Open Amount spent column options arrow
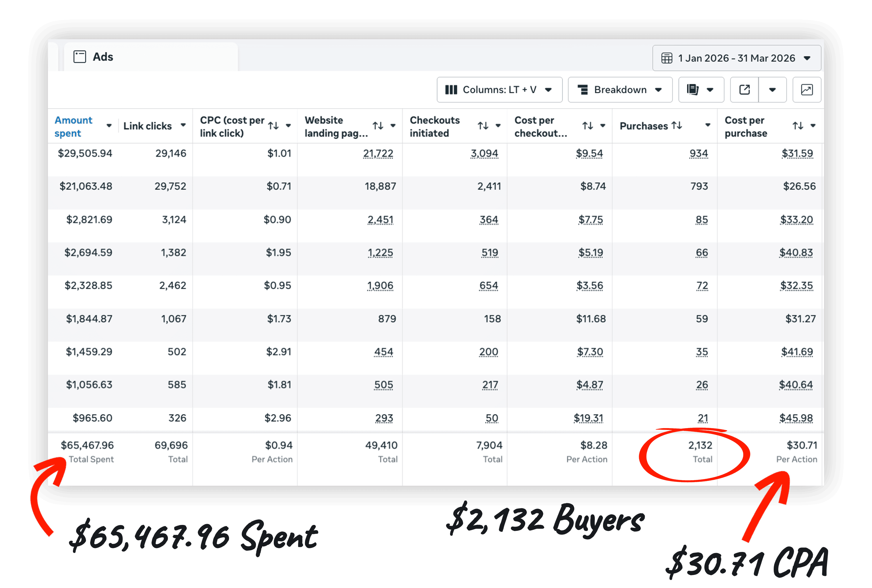The width and height of the screenshot is (872, 588). click(x=109, y=126)
